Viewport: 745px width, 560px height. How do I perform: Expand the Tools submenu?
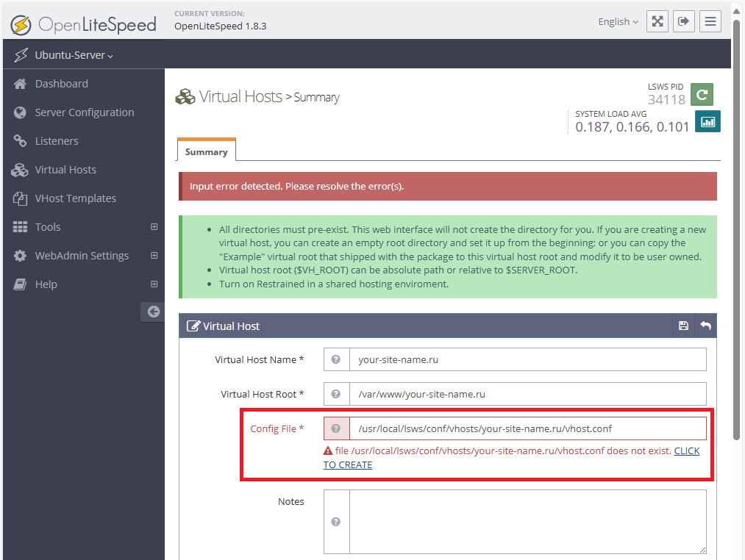pos(154,227)
